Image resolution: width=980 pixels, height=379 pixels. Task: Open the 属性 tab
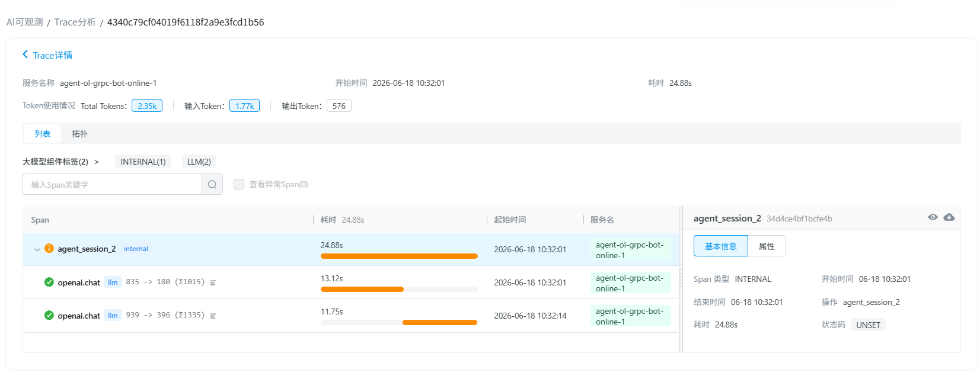[767, 246]
